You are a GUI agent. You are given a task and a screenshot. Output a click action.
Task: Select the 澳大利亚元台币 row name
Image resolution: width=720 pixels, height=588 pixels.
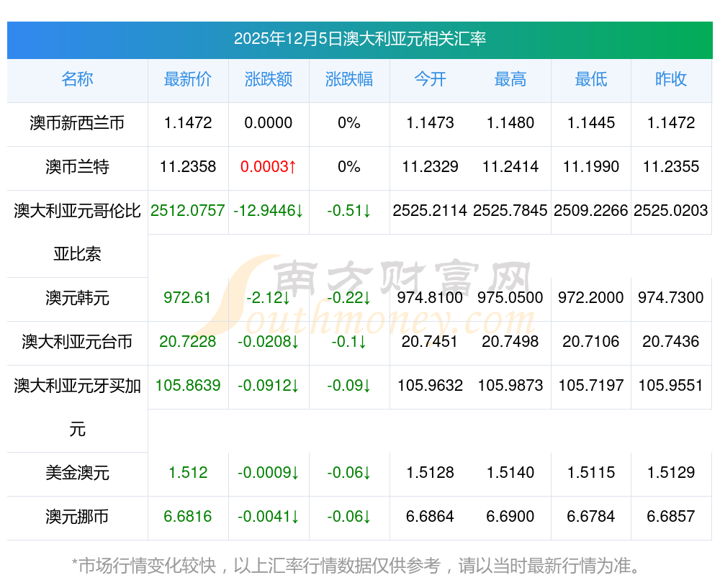[x=77, y=342]
